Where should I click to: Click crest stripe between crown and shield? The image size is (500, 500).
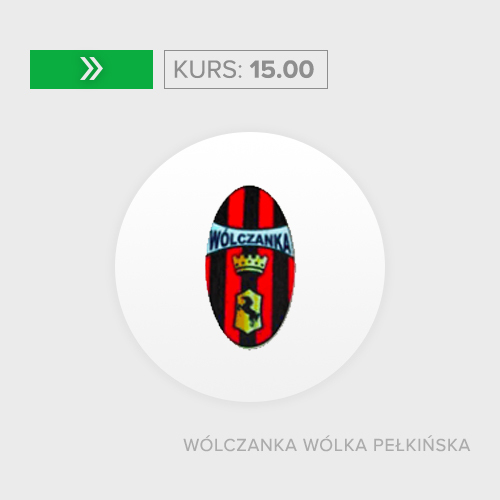[250, 281]
